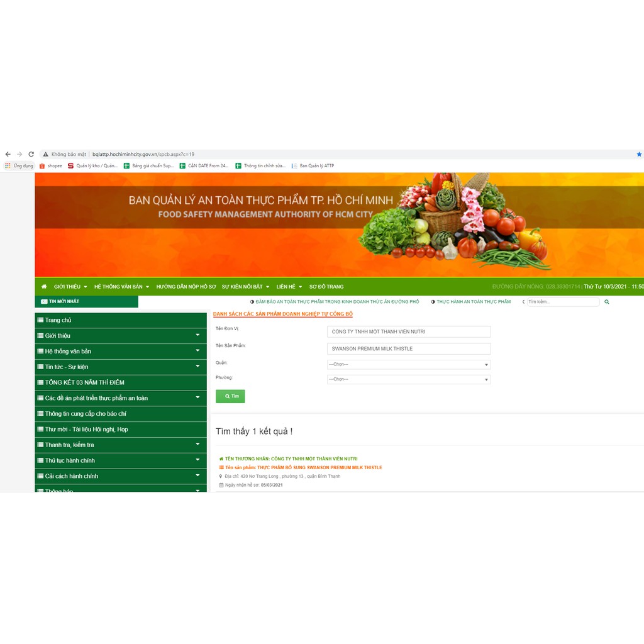The height and width of the screenshot is (644, 644).
Task: Click the search magnifier icon beside Tìm kiếm
Action: pyautogui.click(x=607, y=302)
